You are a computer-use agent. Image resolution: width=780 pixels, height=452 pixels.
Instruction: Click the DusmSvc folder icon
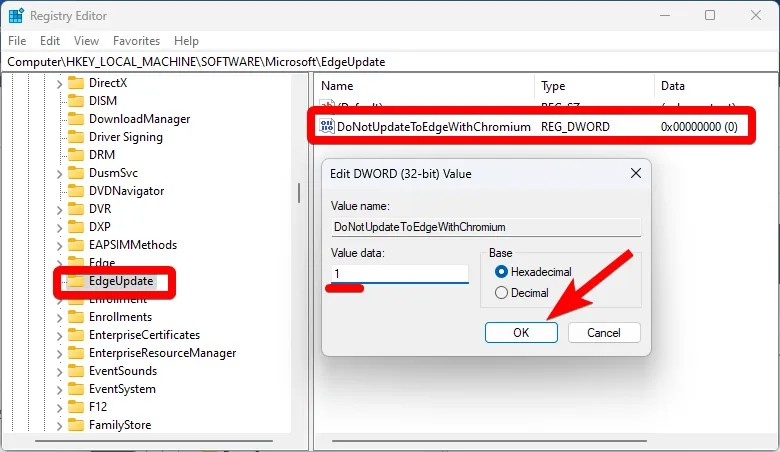tap(76, 173)
